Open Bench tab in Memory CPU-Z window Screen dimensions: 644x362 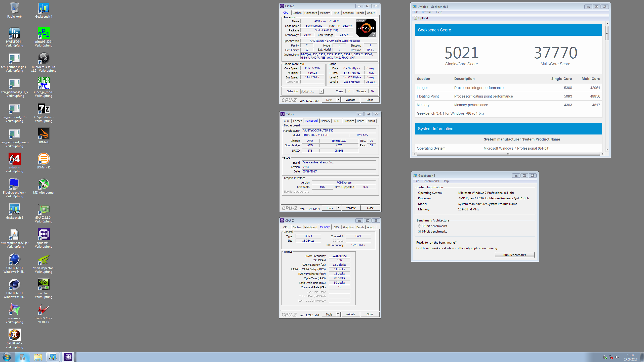point(360,227)
